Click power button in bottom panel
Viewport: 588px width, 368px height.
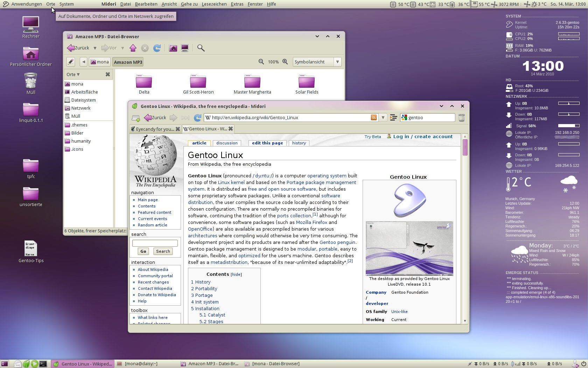(583, 364)
